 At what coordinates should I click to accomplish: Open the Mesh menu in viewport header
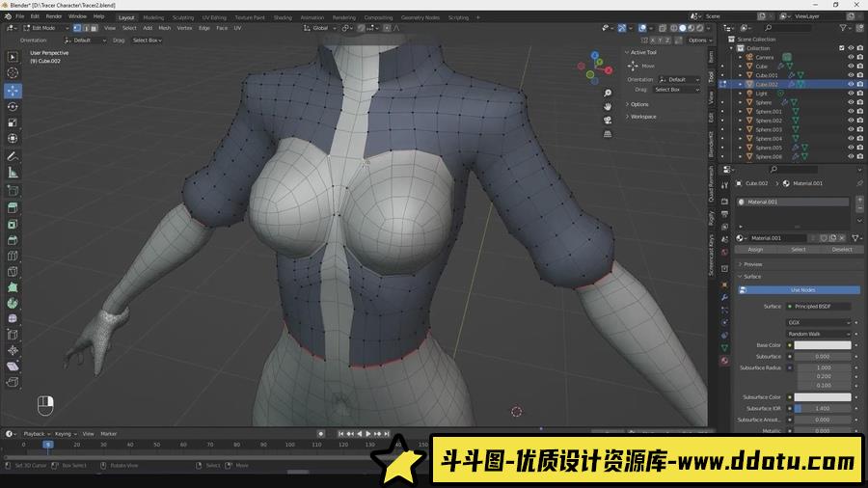(x=165, y=28)
